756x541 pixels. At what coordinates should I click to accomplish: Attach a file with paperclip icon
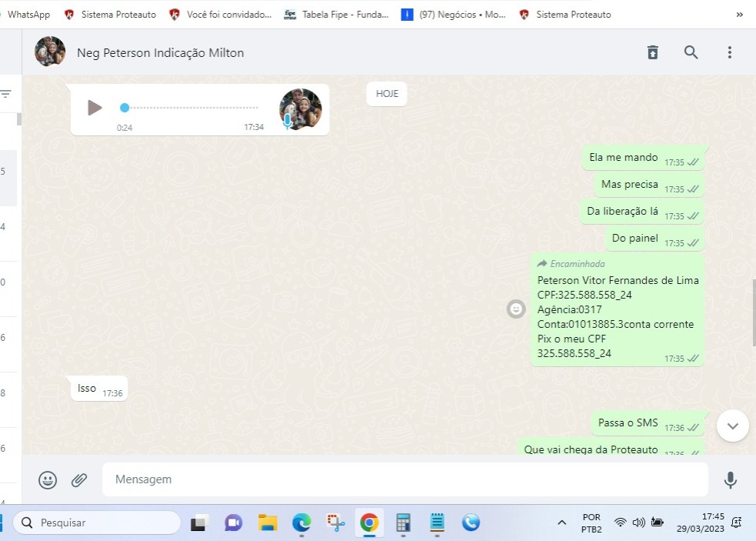point(79,480)
